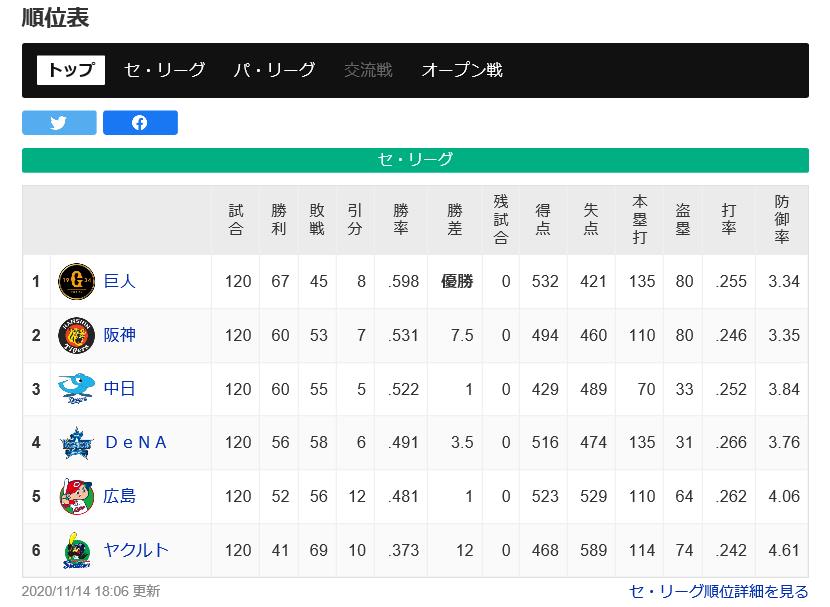Click the Hiroshima Carp team logo

point(77,496)
